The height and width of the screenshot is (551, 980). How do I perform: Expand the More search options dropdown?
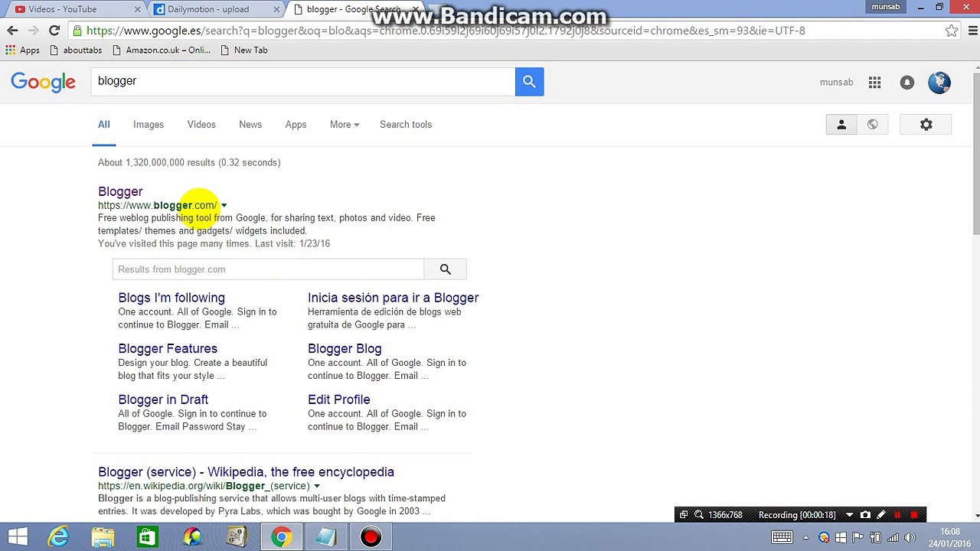[345, 125]
